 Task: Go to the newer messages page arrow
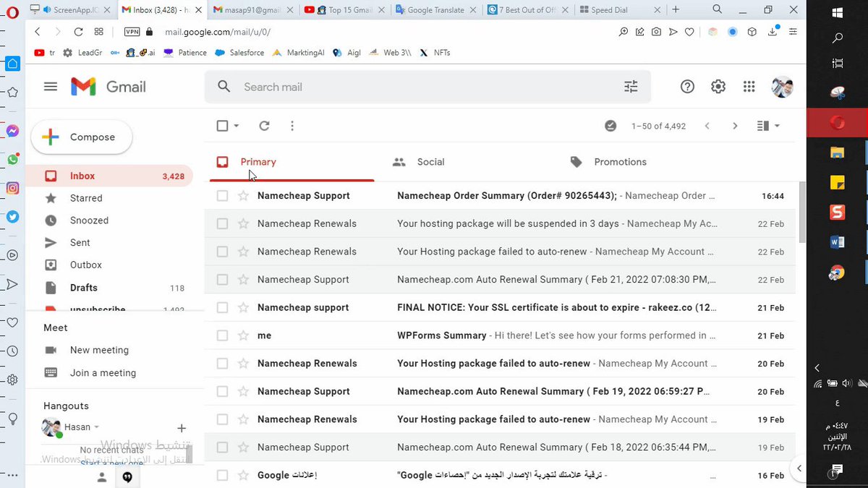click(707, 126)
